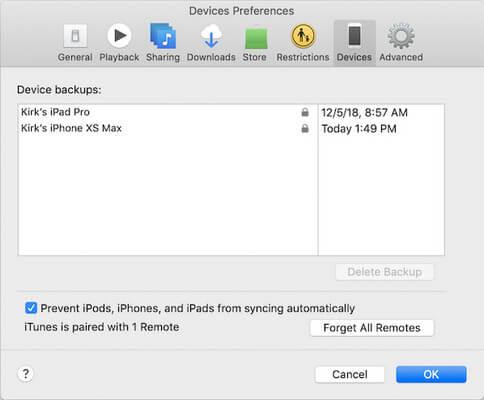The width and height of the screenshot is (484, 400).
Task: Click the Devices tab label
Action: tap(354, 57)
